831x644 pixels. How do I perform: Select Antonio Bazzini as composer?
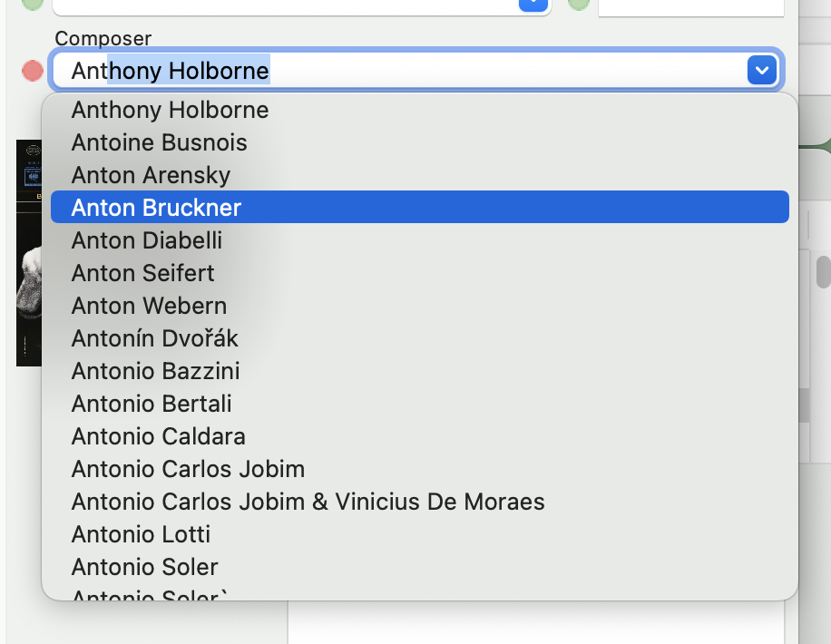155,371
